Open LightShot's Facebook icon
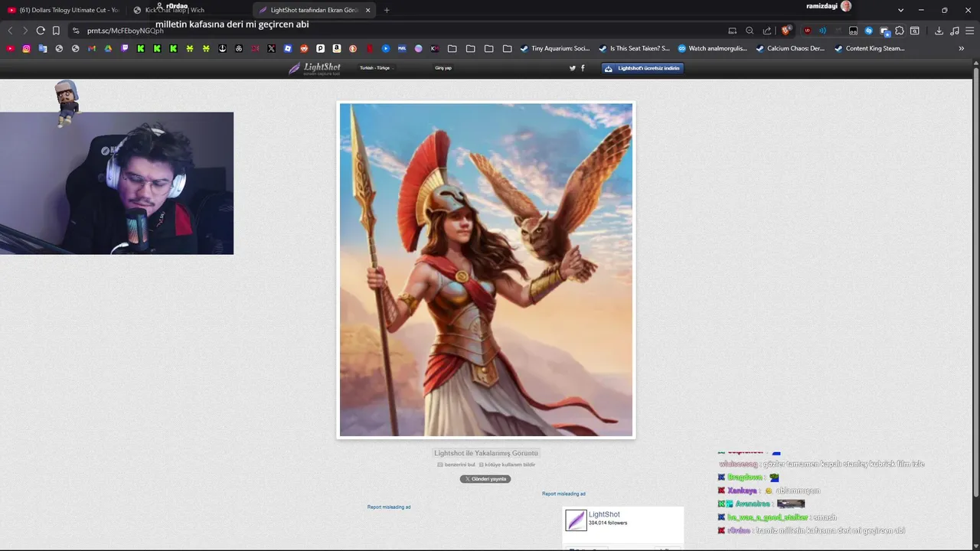980x551 pixels. click(x=583, y=68)
